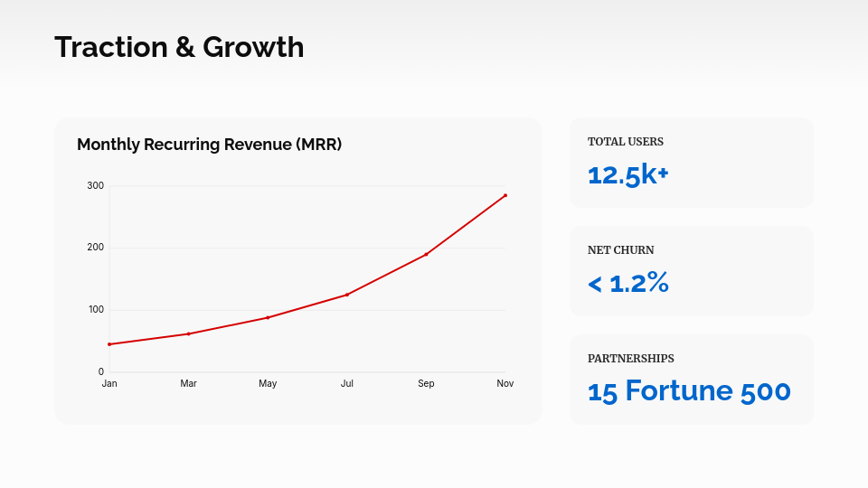Viewport: 868px width, 488px height.
Task: Click the < 1.2% churn value
Action: [628, 283]
